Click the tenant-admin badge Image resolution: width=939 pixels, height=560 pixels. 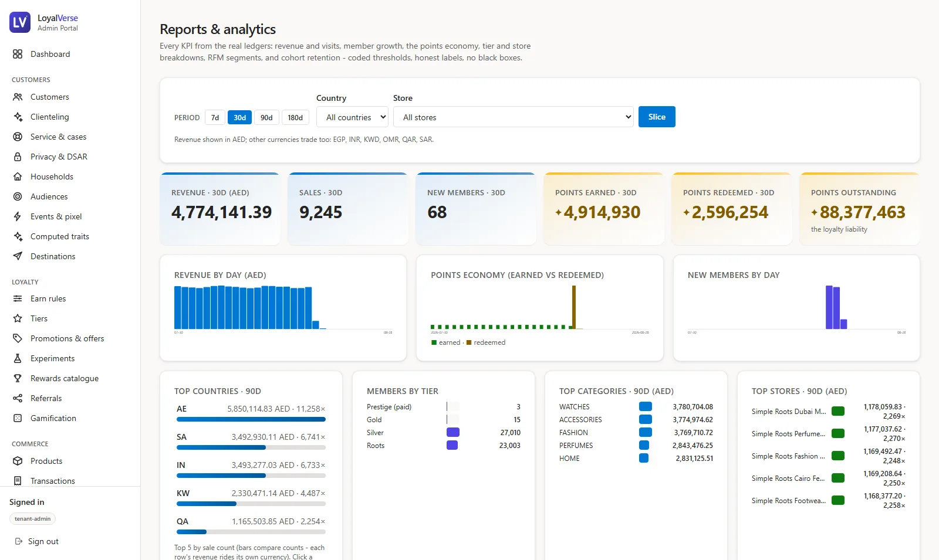point(32,519)
